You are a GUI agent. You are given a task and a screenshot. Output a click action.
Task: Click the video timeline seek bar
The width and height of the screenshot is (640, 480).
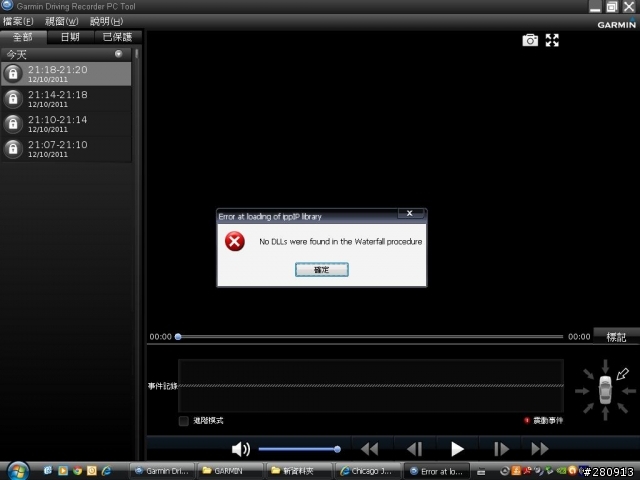(371, 337)
